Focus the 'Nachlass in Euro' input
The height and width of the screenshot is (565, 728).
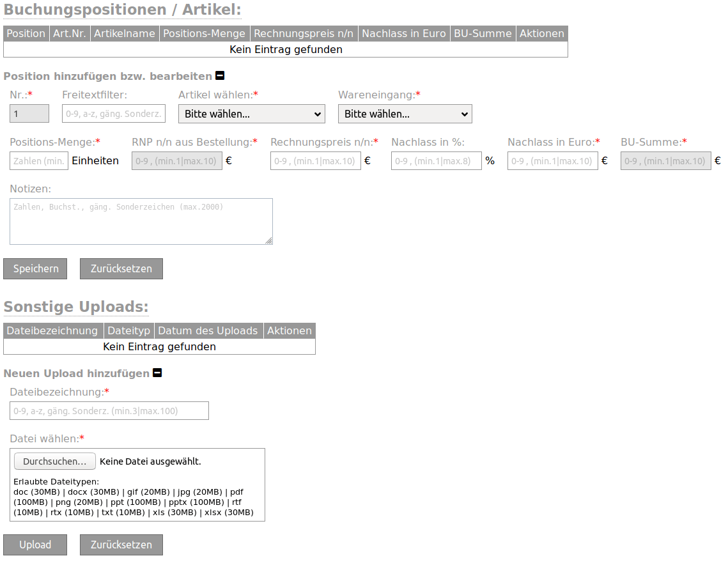pyautogui.click(x=552, y=161)
